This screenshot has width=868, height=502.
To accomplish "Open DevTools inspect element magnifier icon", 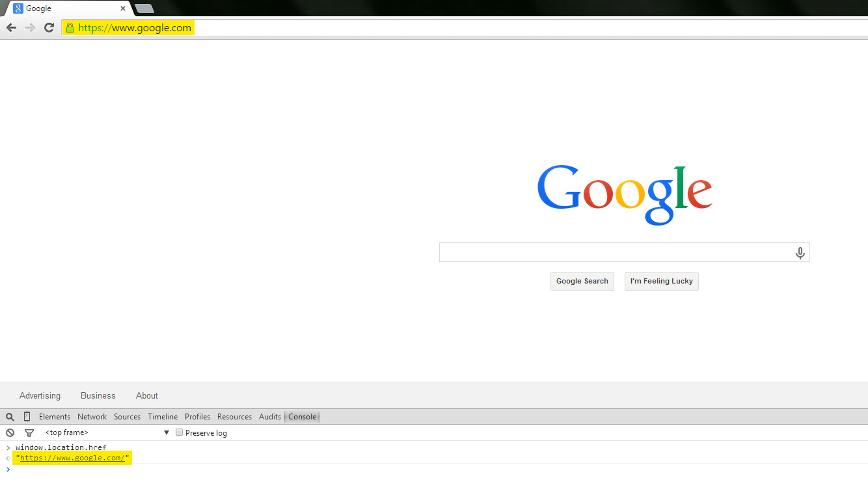I will coord(10,417).
